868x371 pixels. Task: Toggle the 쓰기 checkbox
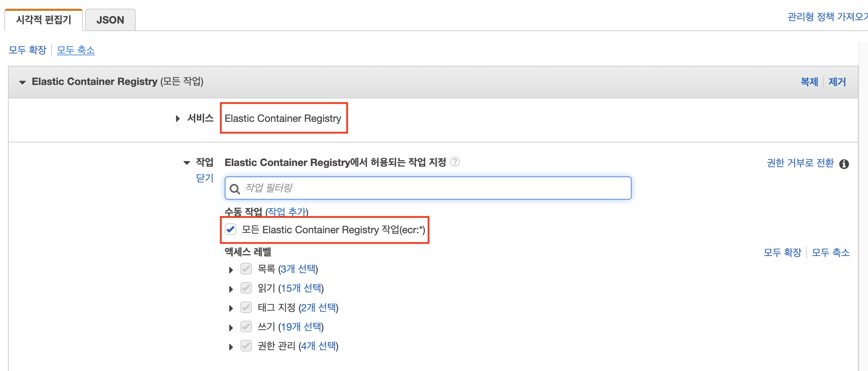tap(246, 327)
